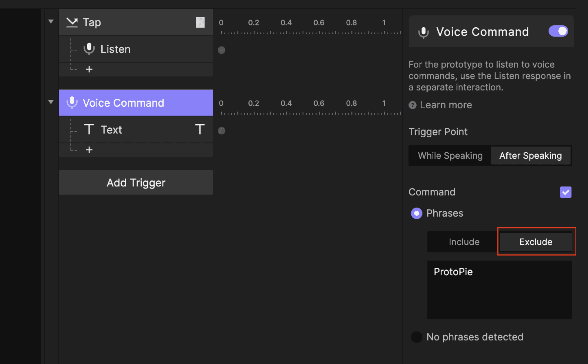
Task: Disable the Voice Command trigger toggle
Action: 558,31
